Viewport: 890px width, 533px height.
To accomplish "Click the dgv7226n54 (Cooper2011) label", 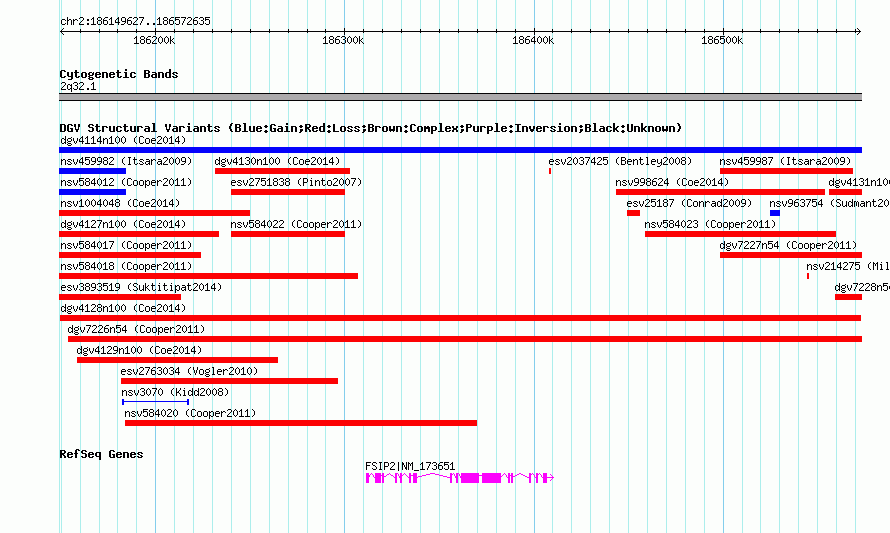I will [x=136, y=329].
